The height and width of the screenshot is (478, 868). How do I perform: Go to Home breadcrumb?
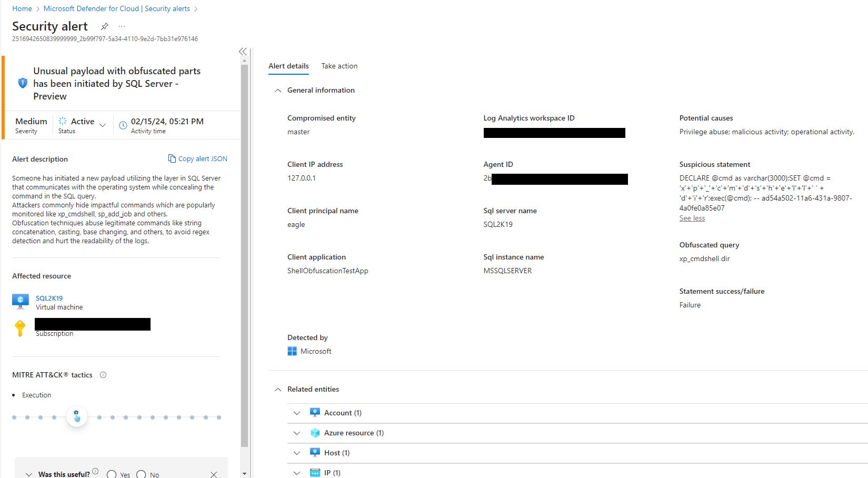pos(22,8)
